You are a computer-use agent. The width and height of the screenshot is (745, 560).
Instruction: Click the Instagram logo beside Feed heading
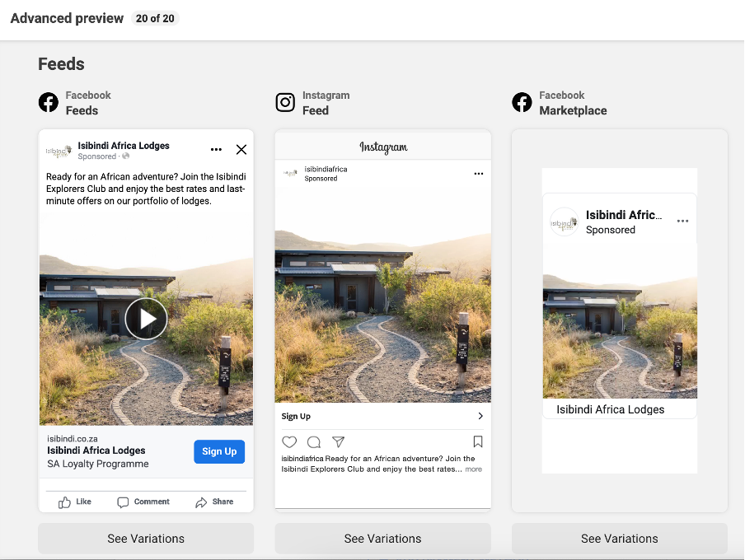[285, 102]
